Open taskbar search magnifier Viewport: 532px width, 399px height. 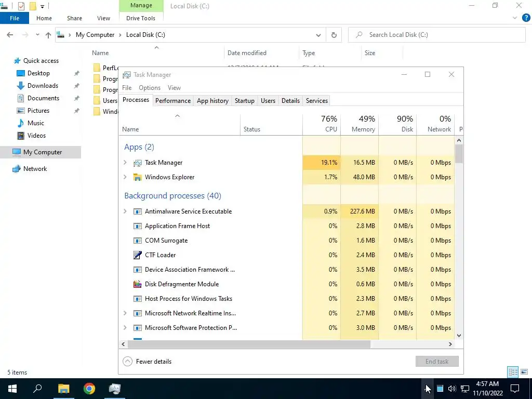click(x=37, y=389)
